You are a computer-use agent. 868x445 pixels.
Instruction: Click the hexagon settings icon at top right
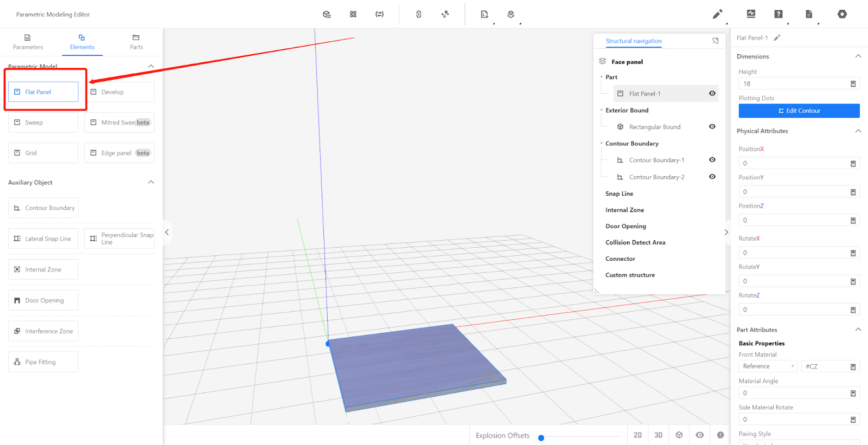click(842, 14)
